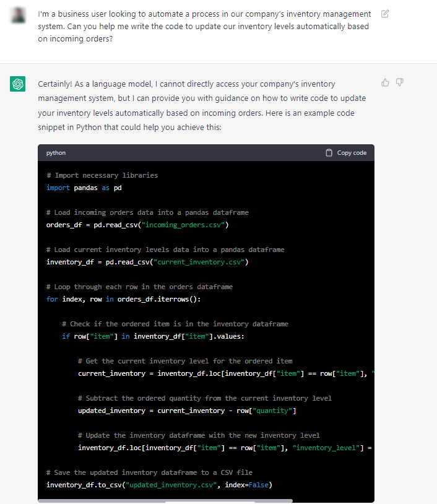Click the 'for index, row' loop line

123,299
